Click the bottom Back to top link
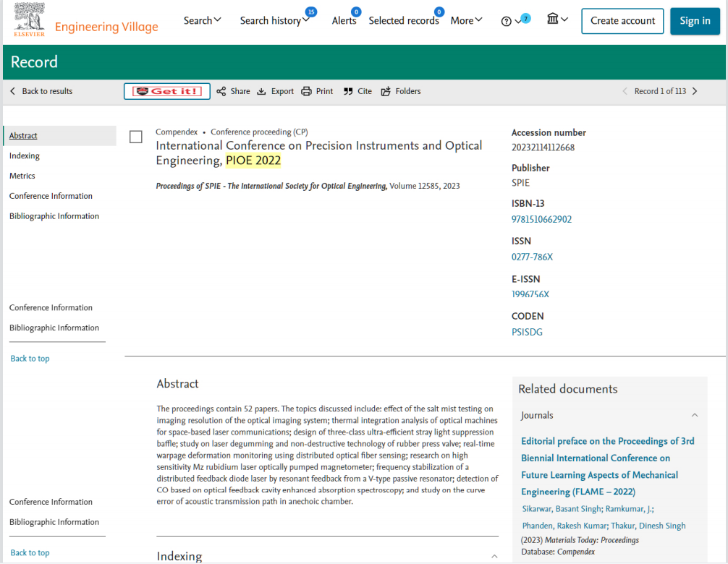 (x=30, y=553)
